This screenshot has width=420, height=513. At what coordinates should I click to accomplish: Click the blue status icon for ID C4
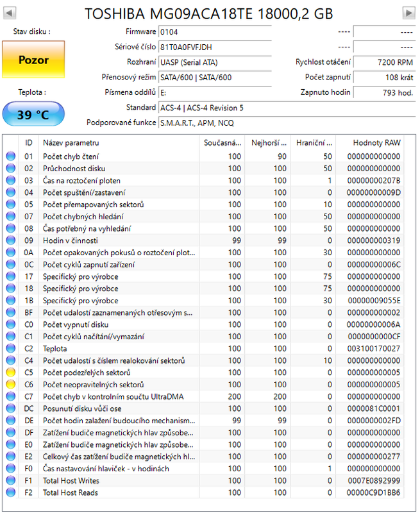point(11,360)
